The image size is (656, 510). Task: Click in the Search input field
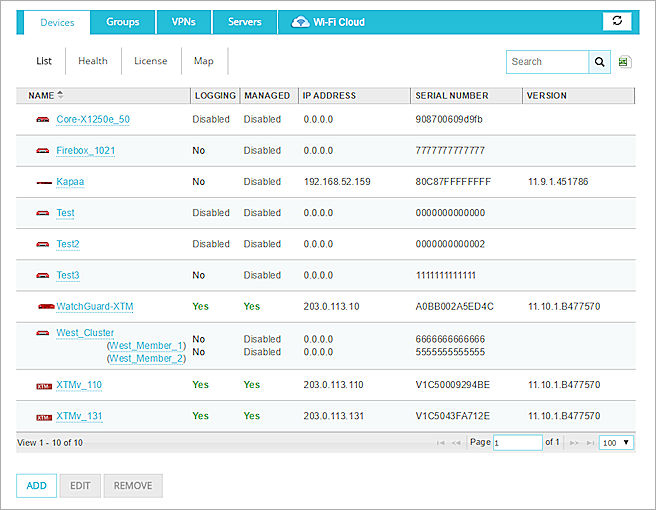(547, 62)
